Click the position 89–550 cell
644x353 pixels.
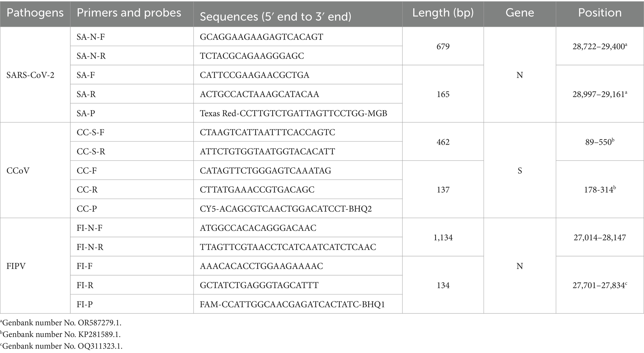(x=600, y=142)
